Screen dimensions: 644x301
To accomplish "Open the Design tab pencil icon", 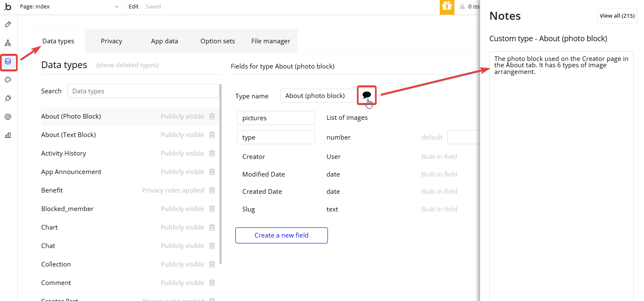I will 8,24.
